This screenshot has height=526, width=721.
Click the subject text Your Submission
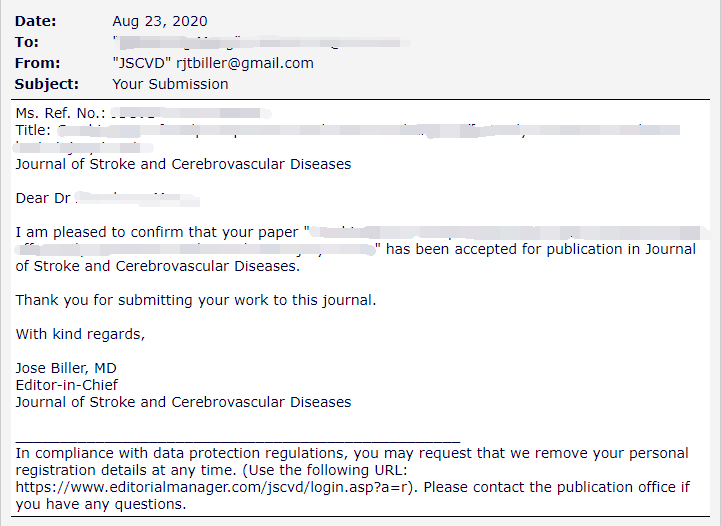pyautogui.click(x=171, y=84)
